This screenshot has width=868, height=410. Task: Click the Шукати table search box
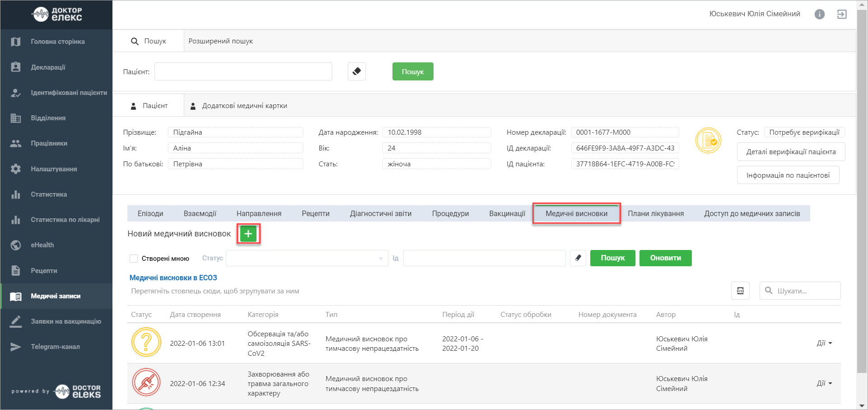800,291
